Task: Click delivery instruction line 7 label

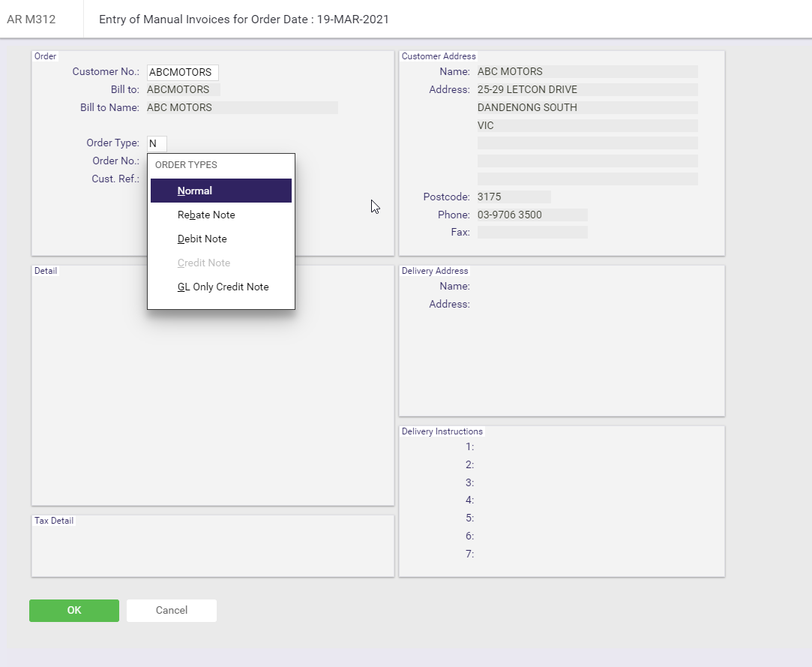Action: tap(469, 554)
